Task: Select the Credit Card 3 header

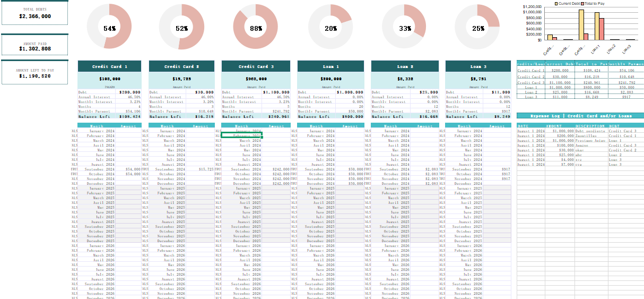Action: coord(256,66)
